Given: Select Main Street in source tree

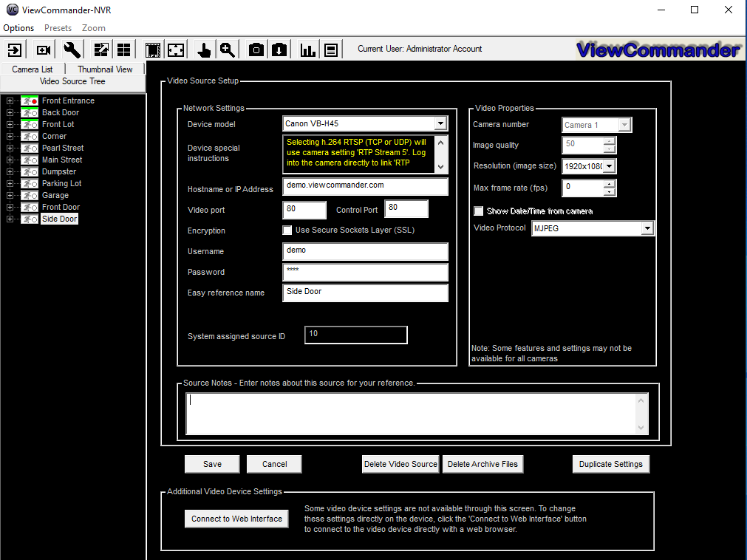Looking at the screenshot, I should tap(62, 160).
